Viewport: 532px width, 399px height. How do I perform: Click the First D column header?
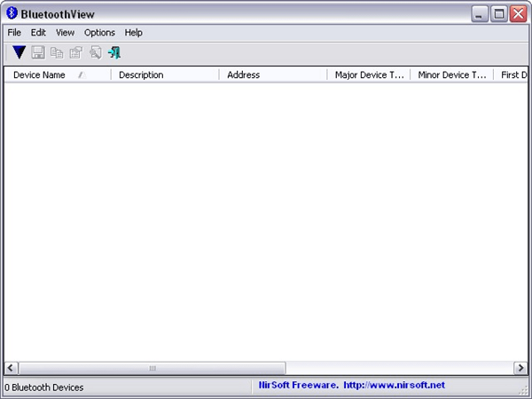coord(511,74)
